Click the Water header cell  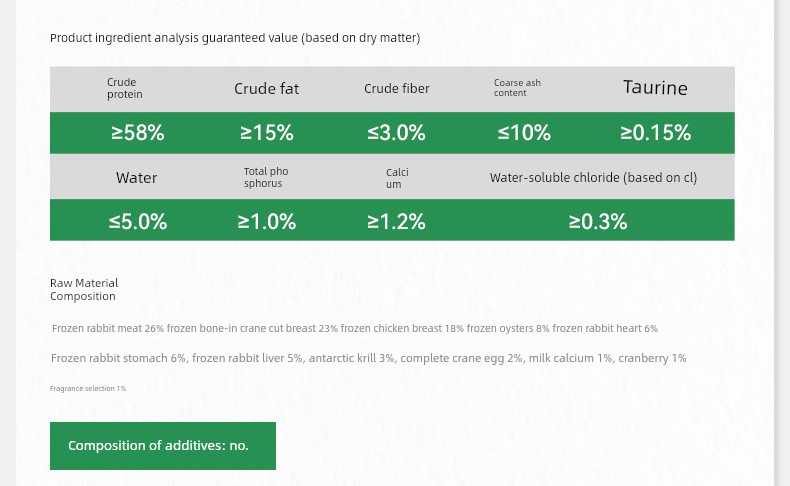tap(137, 178)
